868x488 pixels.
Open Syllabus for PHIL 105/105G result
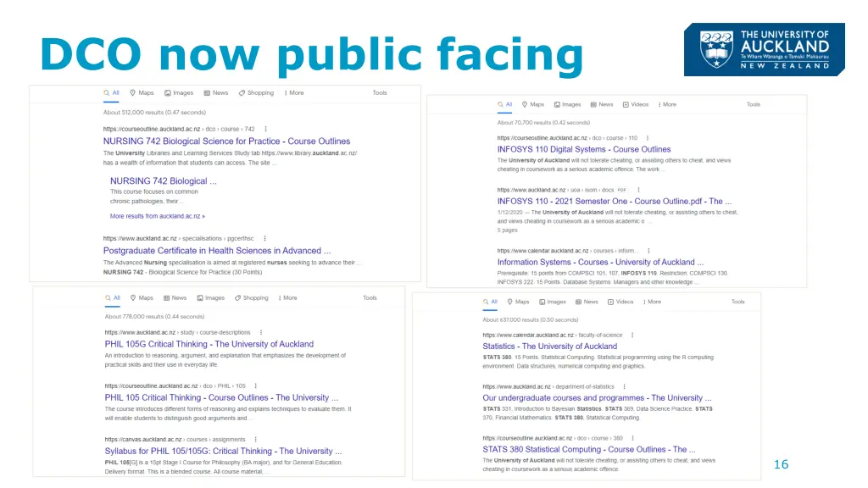click(x=223, y=451)
